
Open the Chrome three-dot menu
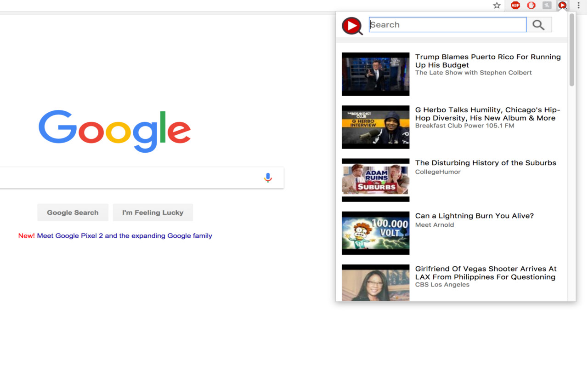(578, 6)
